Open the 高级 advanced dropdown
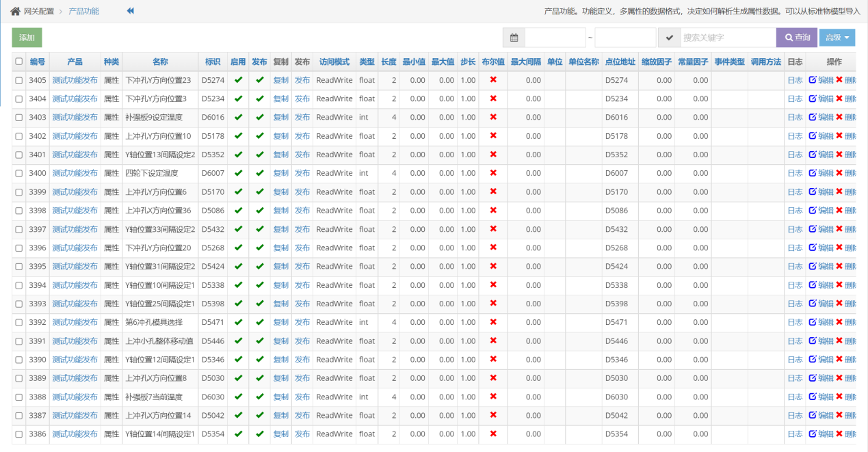Screen dimensions: 868x452 (837, 38)
